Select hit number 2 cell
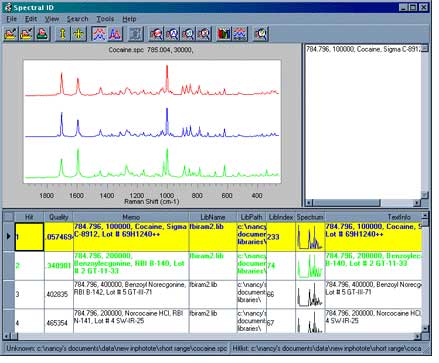Viewport: 439px width, 363px height. [x=29, y=266]
